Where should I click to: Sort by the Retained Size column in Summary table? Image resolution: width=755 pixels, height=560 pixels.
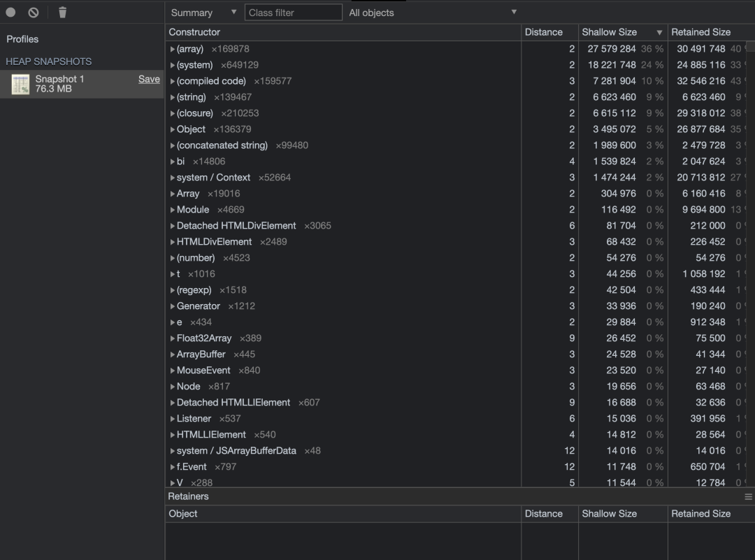[x=711, y=32]
